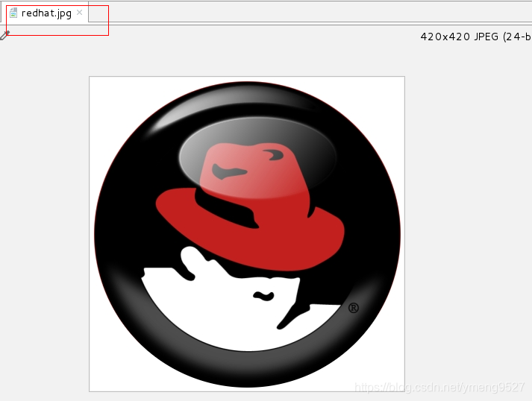Close the redhat.jpg tab
The width and height of the screenshot is (532, 401).
(x=79, y=13)
